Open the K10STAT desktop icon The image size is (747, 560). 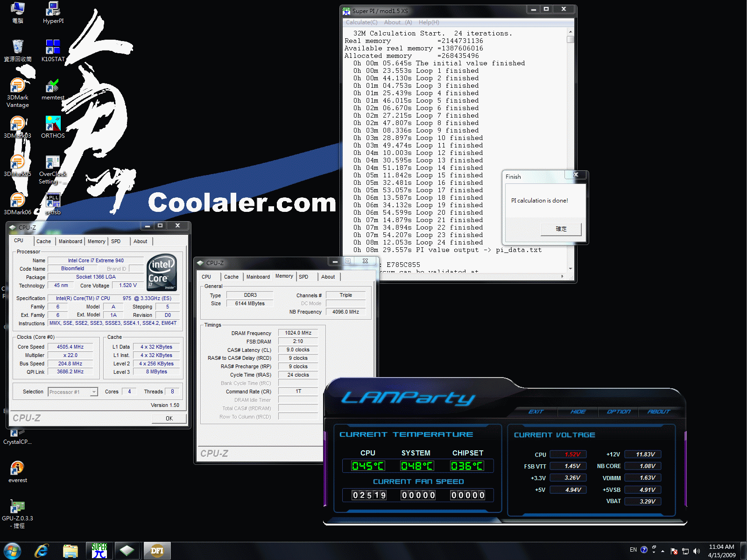(53, 50)
